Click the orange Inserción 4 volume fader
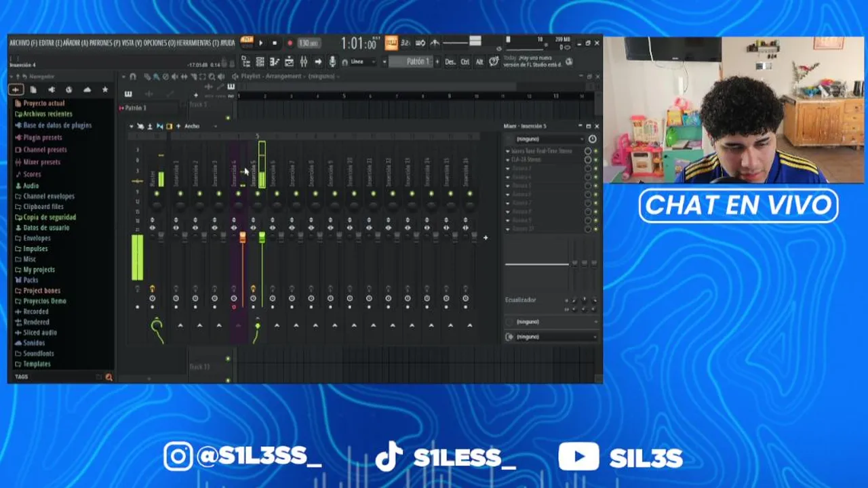The width and height of the screenshot is (868, 488). tap(243, 237)
